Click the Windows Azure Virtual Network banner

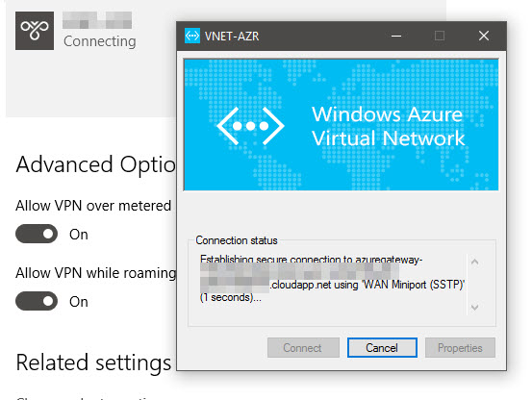pos(341,125)
